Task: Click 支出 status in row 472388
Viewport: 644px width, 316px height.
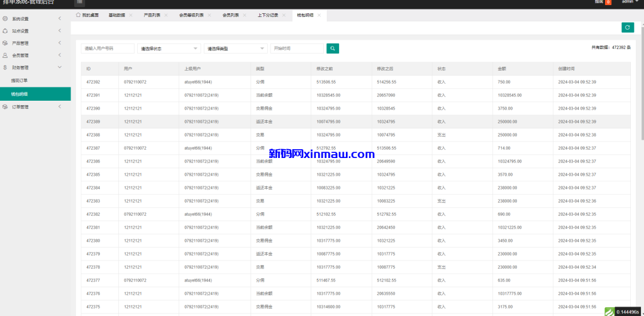Action: pyautogui.click(x=441, y=135)
